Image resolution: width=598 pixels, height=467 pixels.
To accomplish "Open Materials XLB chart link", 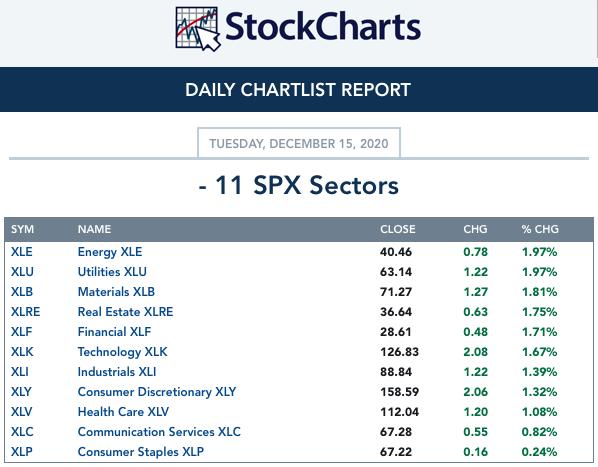I will point(116,292).
